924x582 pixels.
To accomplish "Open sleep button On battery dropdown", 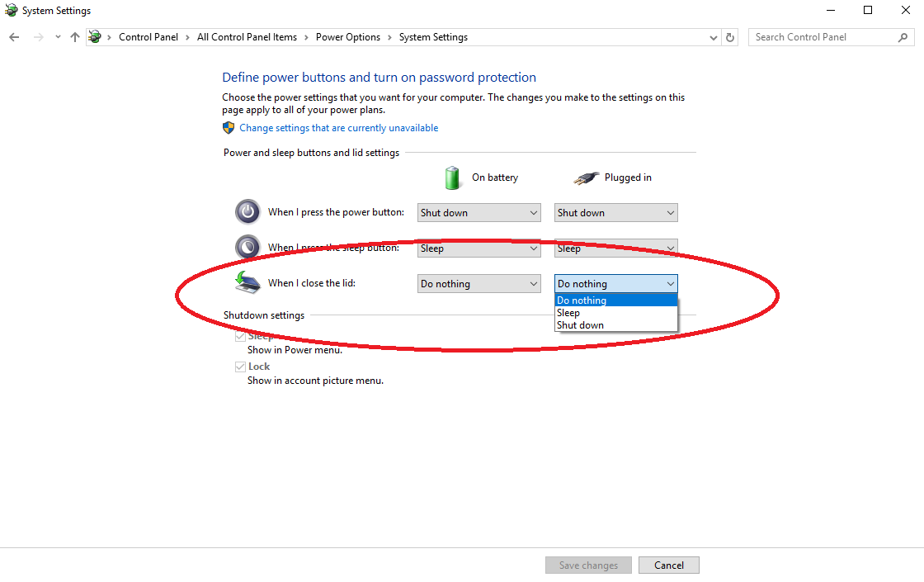I will 479,248.
